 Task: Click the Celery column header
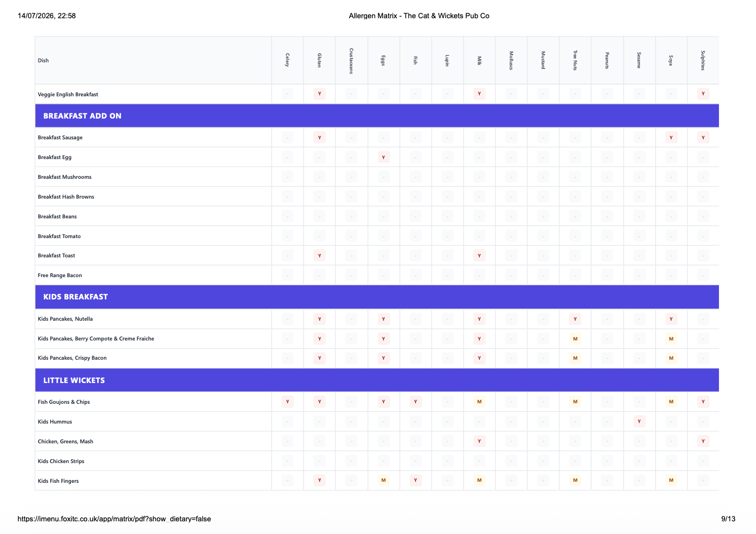[287, 60]
